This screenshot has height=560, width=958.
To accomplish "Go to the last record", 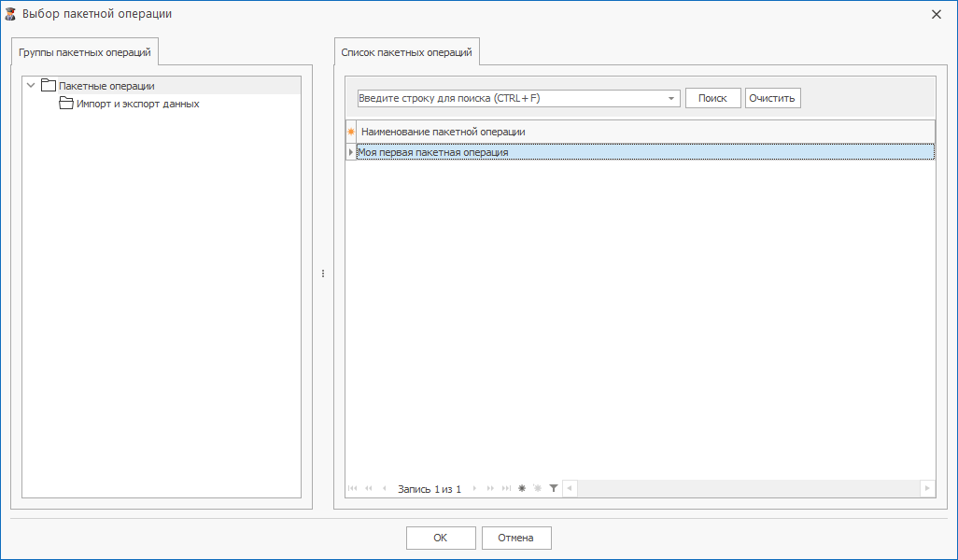I will click(506, 488).
